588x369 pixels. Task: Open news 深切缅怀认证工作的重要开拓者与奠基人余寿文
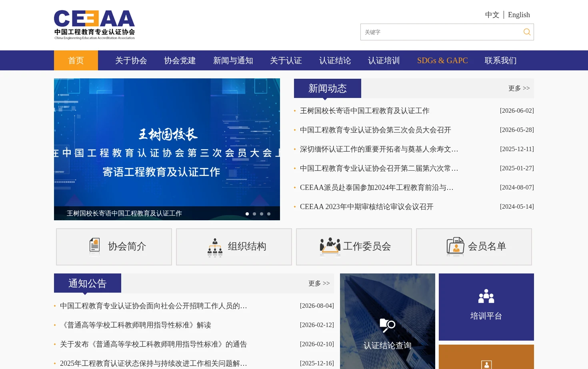(x=379, y=149)
